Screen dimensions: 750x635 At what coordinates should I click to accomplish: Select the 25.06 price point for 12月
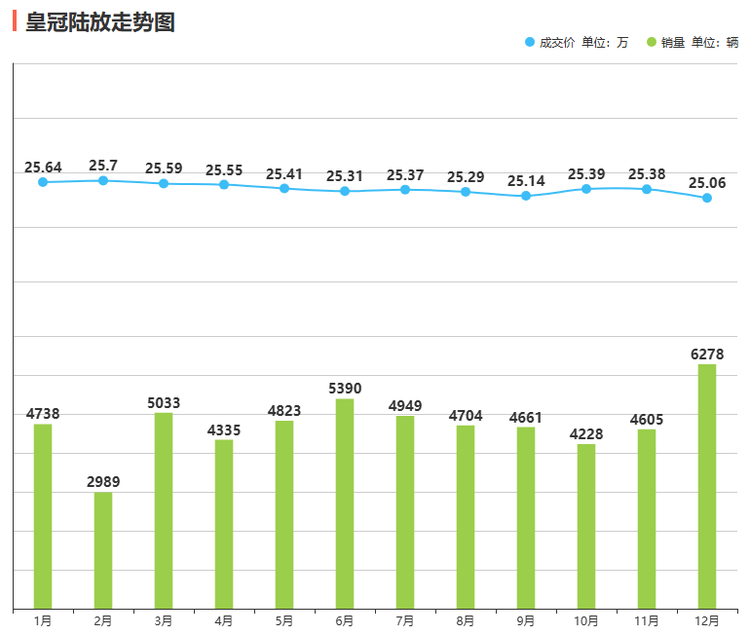(x=707, y=198)
